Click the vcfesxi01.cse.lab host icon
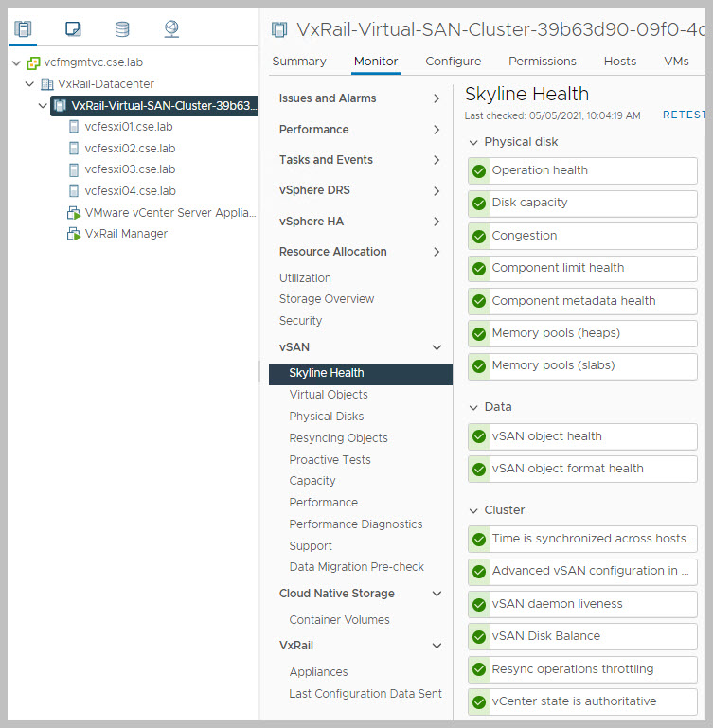 point(73,127)
